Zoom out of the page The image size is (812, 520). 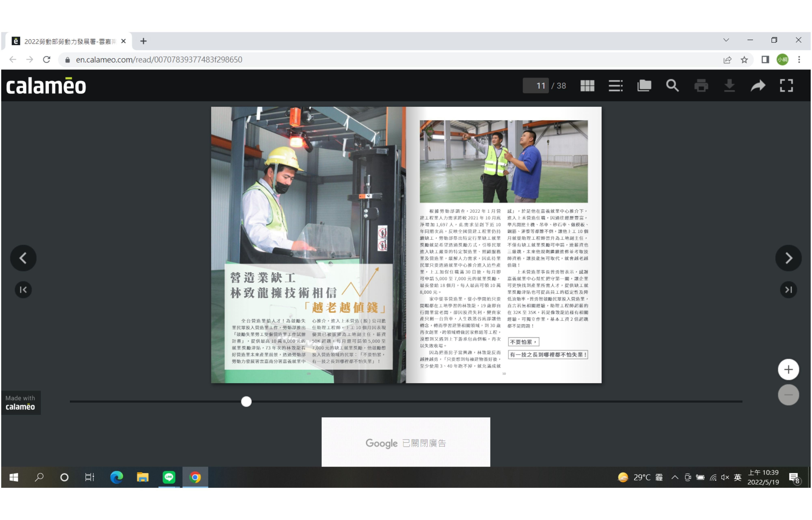(x=788, y=394)
